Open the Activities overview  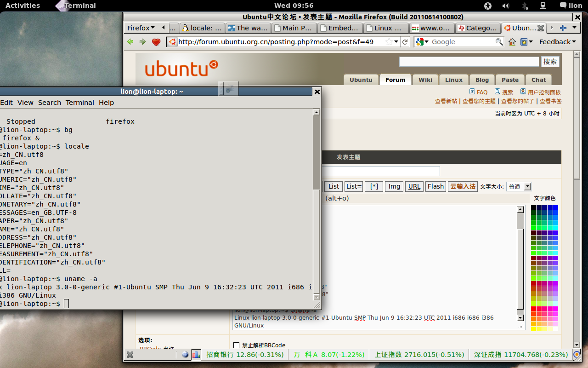coord(23,6)
